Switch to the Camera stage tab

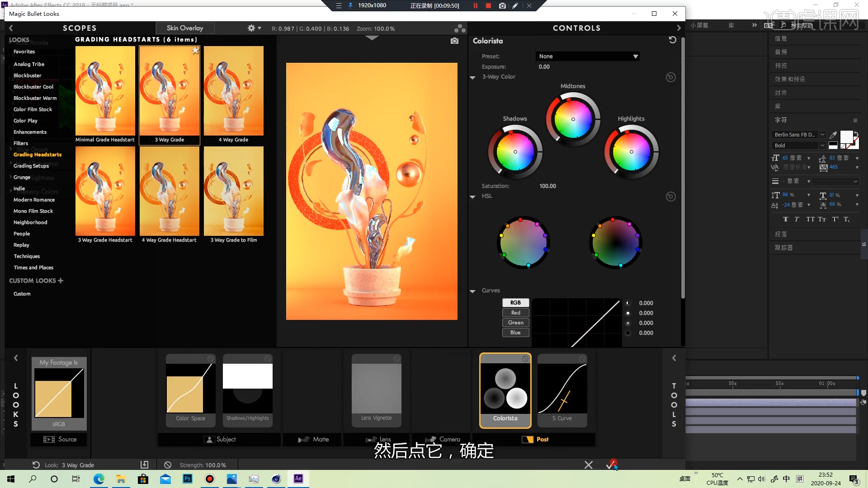point(443,439)
